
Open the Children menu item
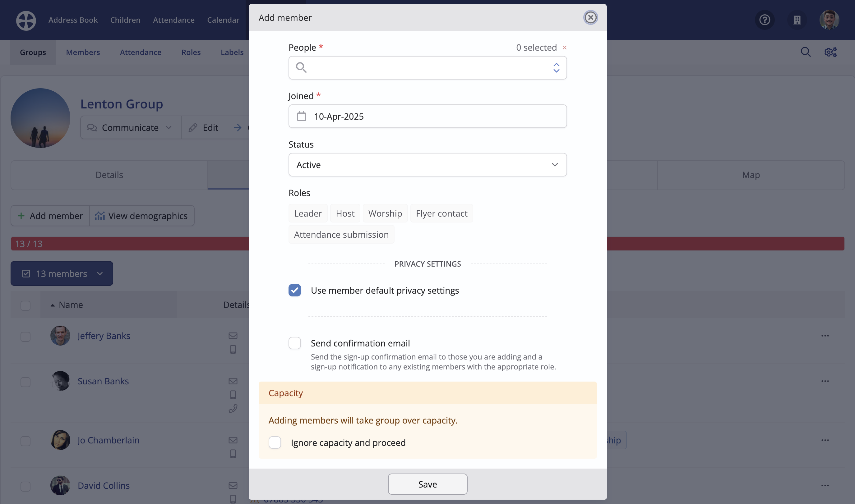point(125,20)
